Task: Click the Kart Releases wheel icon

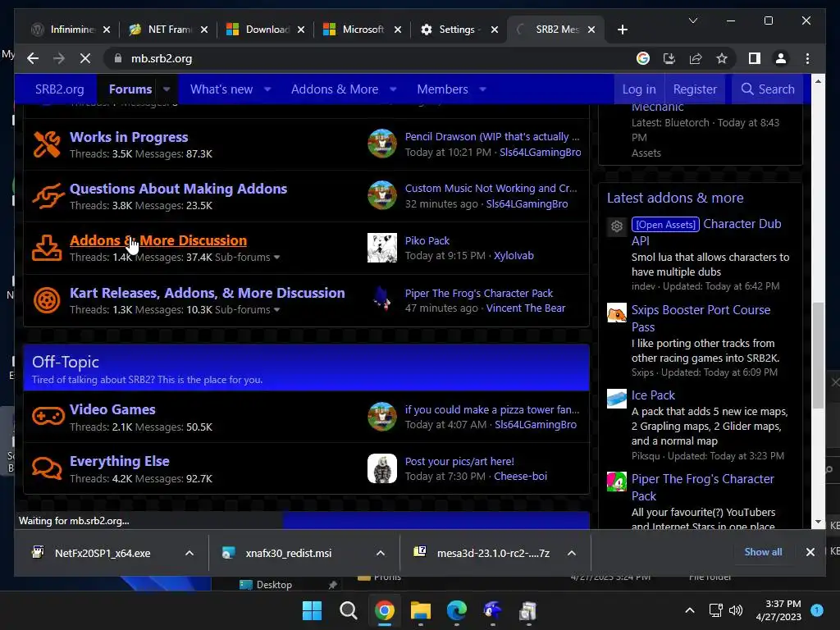Action: click(47, 300)
